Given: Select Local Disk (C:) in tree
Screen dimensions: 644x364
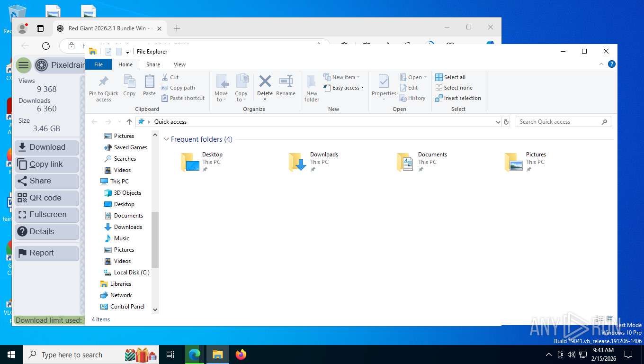Looking at the screenshot, I should point(126,273).
